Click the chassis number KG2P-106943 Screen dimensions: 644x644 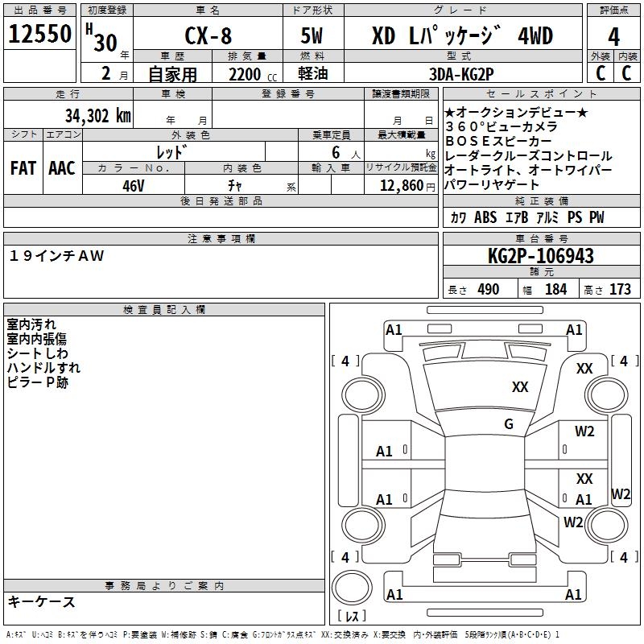click(540, 256)
